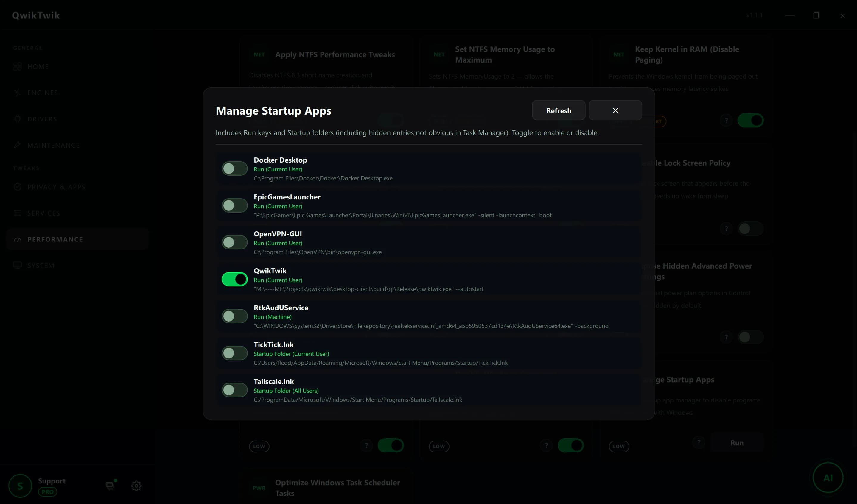
Task: Click the Drivers chip icon
Action: [x=18, y=119]
